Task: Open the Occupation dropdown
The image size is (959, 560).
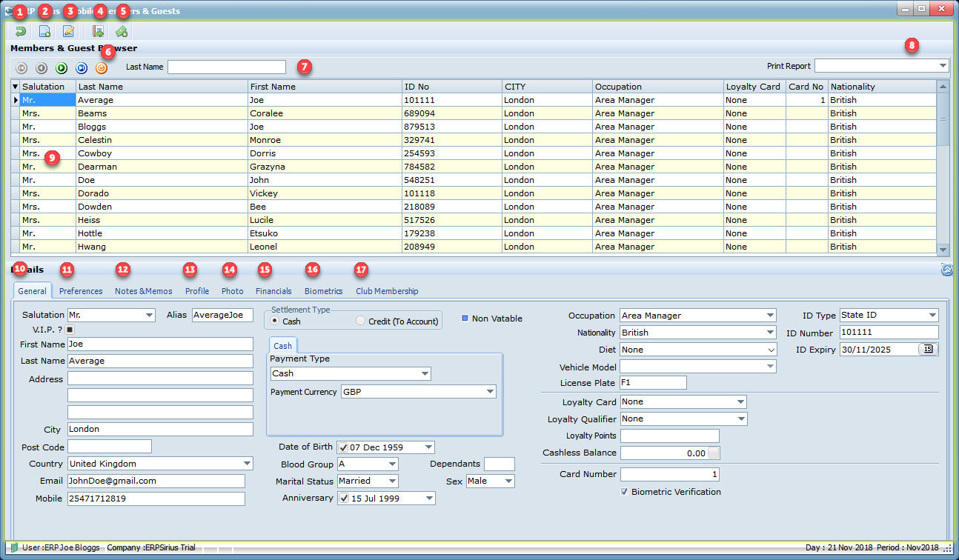Action: tap(770, 316)
